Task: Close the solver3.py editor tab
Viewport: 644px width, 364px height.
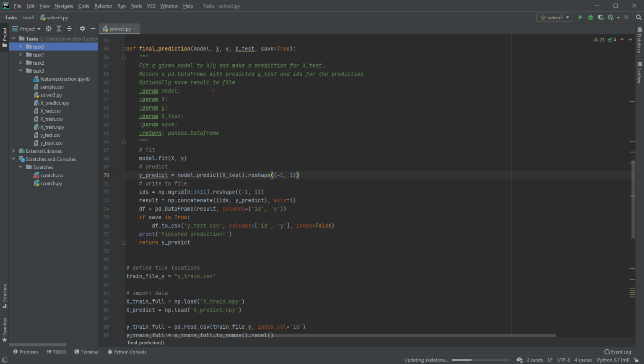Action: (x=135, y=29)
